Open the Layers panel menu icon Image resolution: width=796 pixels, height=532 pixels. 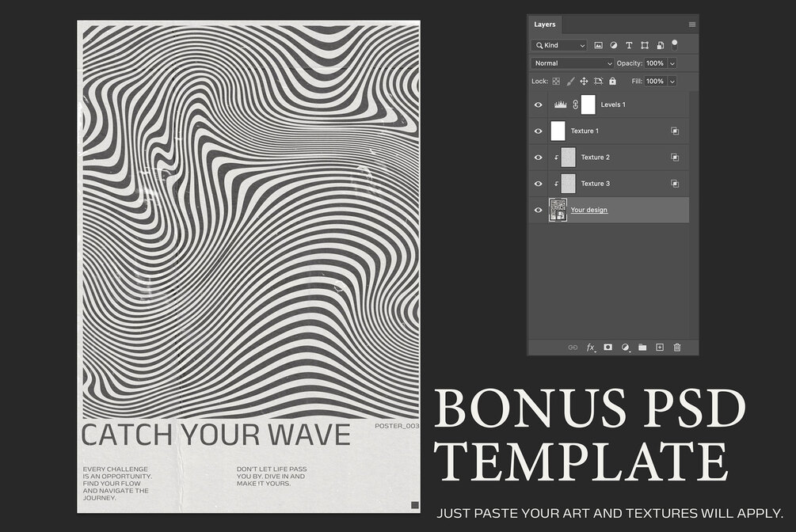point(692,25)
